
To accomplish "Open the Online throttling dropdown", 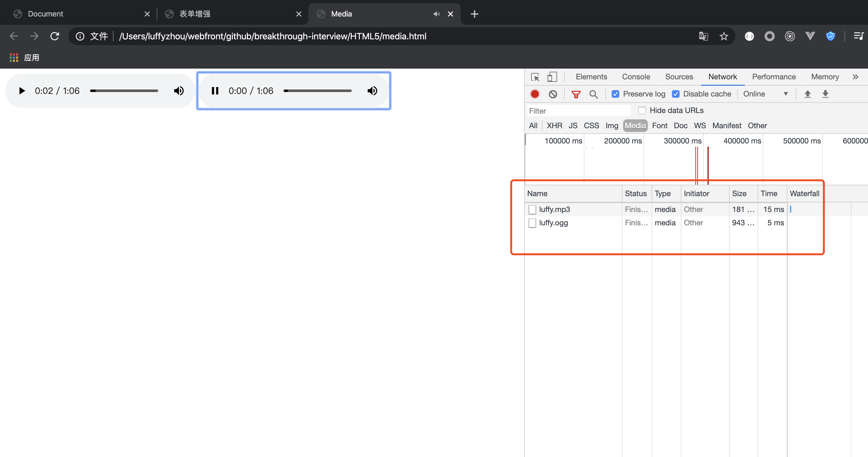I will tap(765, 94).
